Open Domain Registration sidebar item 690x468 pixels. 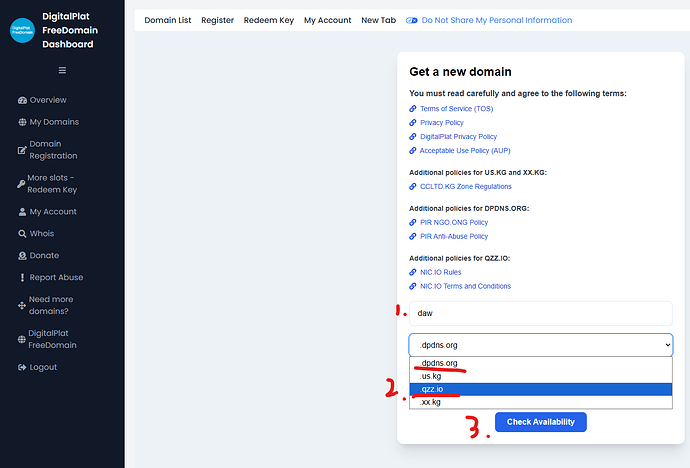[53, 150]
